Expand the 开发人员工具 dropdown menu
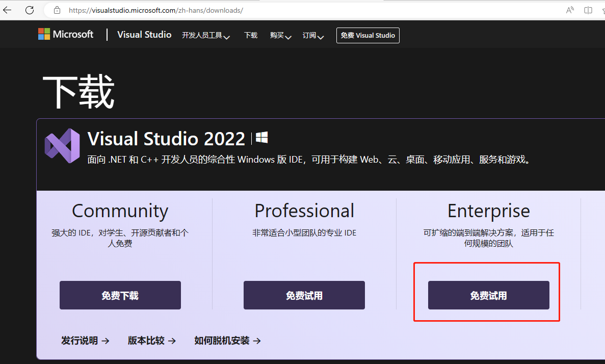 click(x=205, y=36)
